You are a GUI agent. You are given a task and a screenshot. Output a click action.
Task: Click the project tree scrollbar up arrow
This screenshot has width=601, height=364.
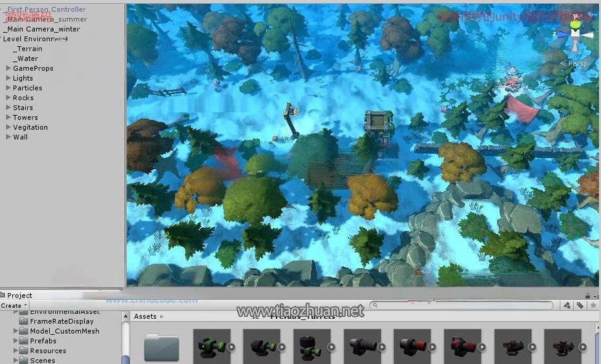coord(125,316)
